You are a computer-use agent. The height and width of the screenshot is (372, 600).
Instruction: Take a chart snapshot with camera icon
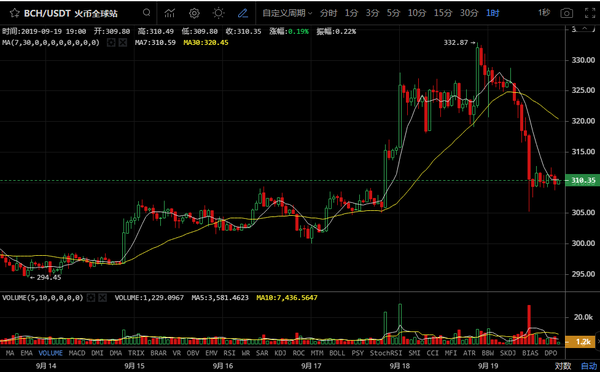coord(566,13)
